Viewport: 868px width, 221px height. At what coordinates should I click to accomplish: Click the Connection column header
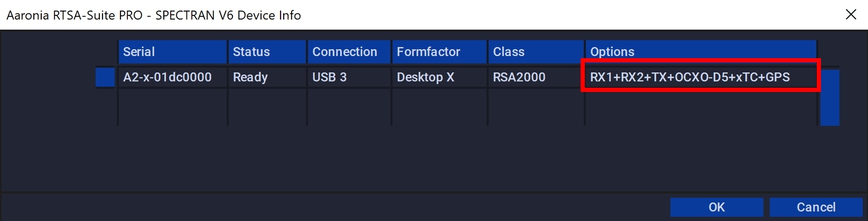click(349, 52)
